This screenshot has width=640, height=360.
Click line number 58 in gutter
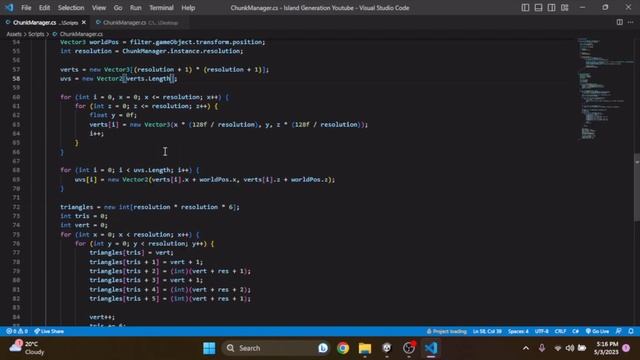click(x=16, y=79)
